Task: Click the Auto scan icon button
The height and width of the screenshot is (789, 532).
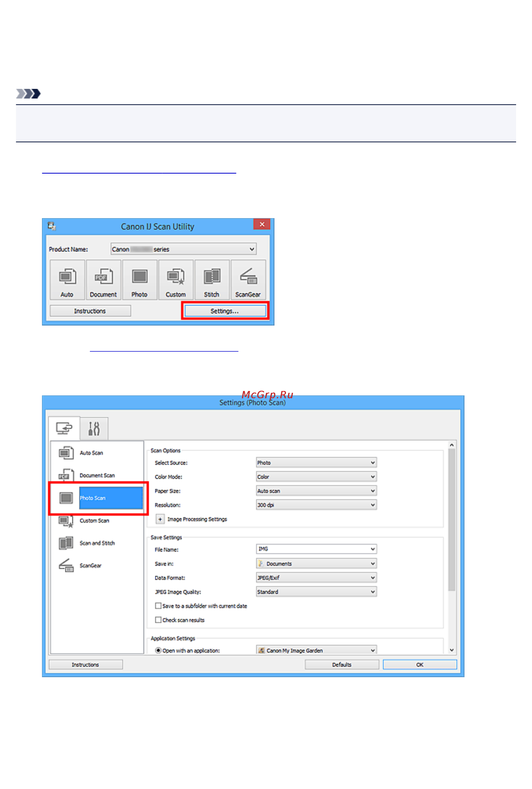Action: tap(67, 279)
